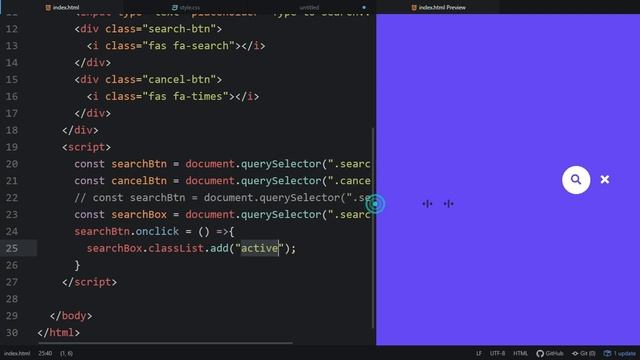This screenshot has width=640, height=360.
Task: Click the closing script tag on line 27
Action: click(89, 282)
